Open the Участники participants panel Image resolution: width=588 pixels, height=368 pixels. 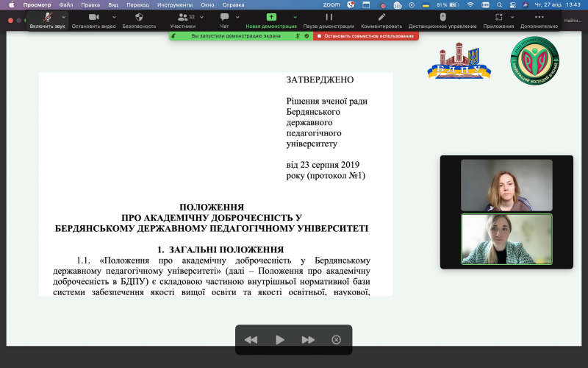[x=183, y=17]
